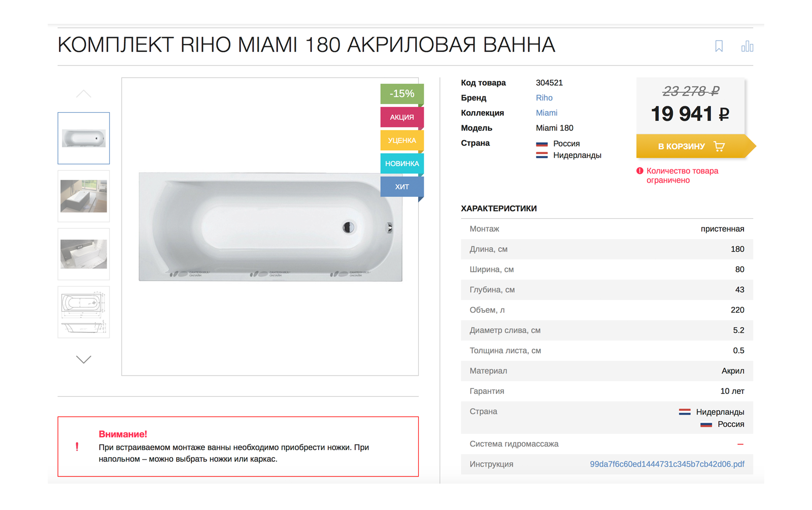Image resolution: width=812 pixels, height=510 pixels.
Task: Click the pink АКЦИЯ label
Action: 402,117
